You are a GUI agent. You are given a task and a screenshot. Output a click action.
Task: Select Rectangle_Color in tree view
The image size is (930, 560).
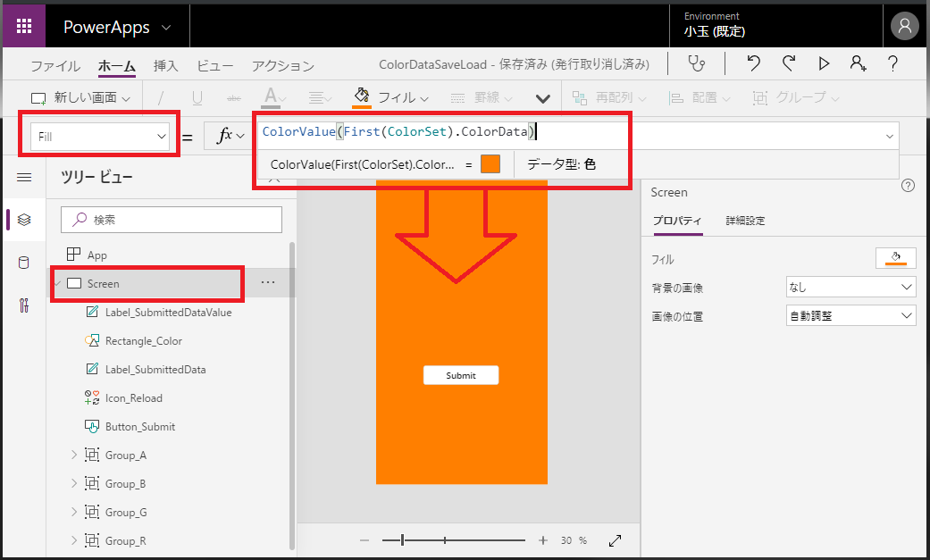click(144, 340)
